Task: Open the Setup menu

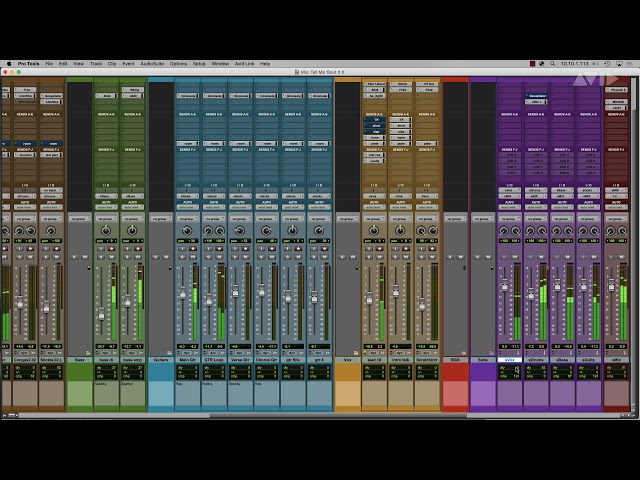Action: pyautogui.click(x=199, y=64)
